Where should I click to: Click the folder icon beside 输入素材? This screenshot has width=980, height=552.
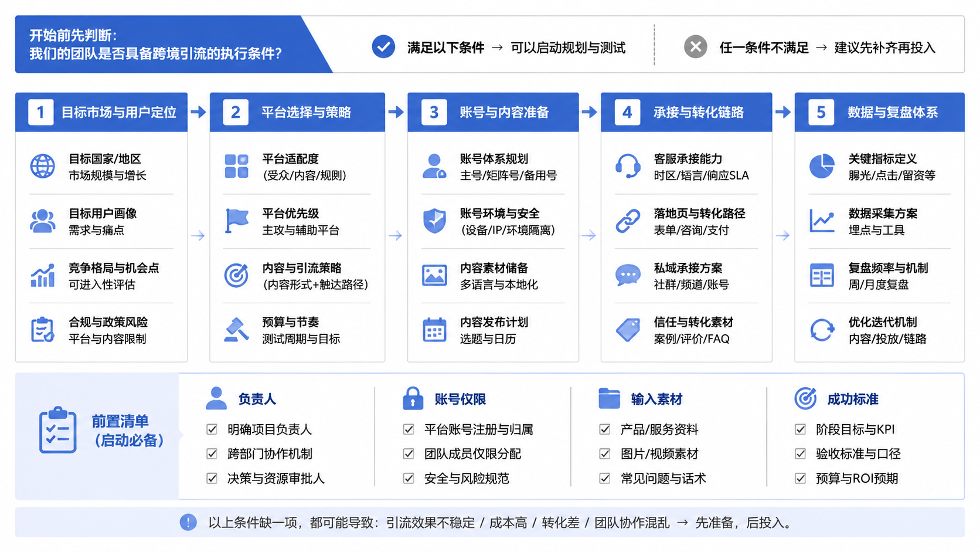pos(609,398)
